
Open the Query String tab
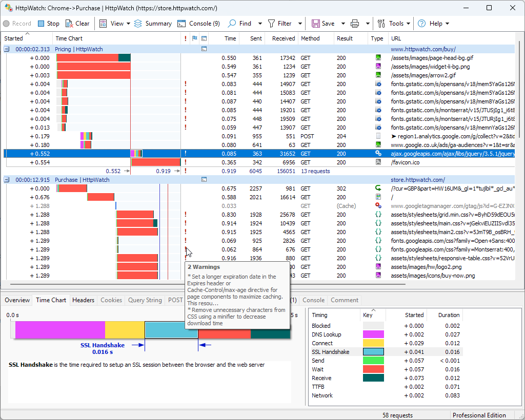click(145, 300)
